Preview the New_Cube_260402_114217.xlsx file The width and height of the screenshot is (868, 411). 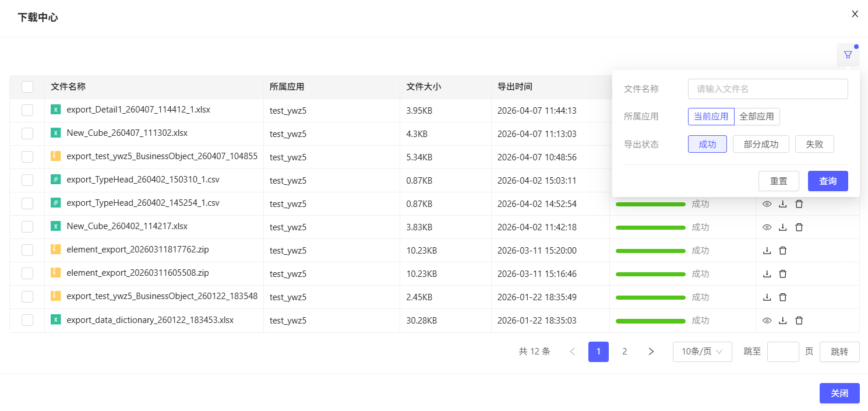tap(767, 227)
